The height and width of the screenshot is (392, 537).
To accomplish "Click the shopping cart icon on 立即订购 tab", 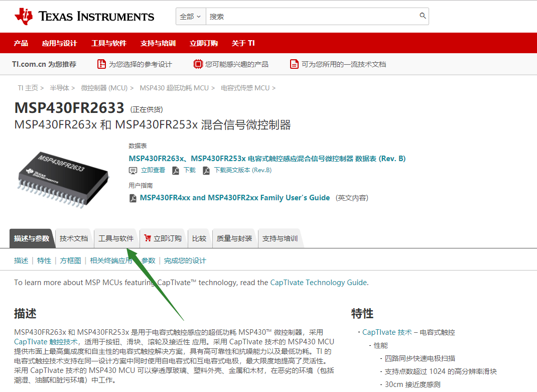I will [x=148, y=238].
